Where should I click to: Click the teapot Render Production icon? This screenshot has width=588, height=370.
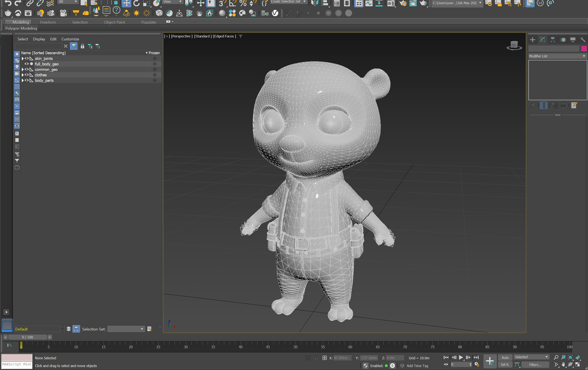tap(423, 3)
